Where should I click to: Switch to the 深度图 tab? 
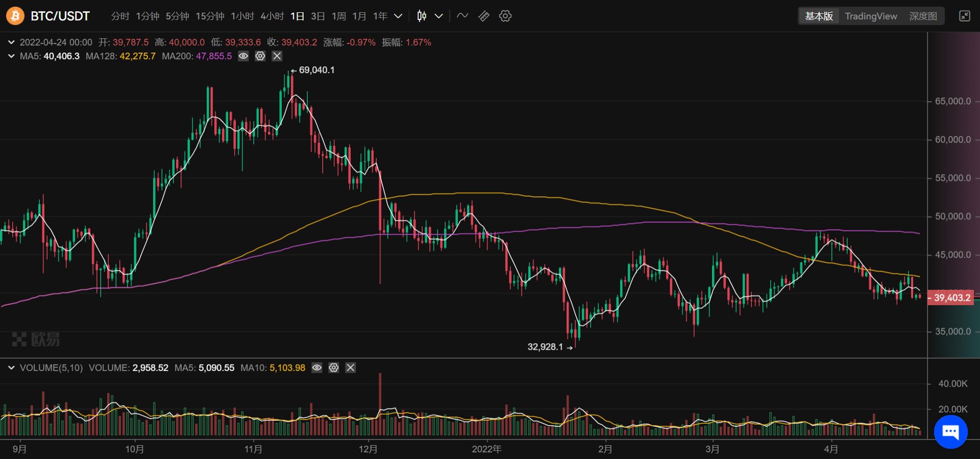coord(923,16)
